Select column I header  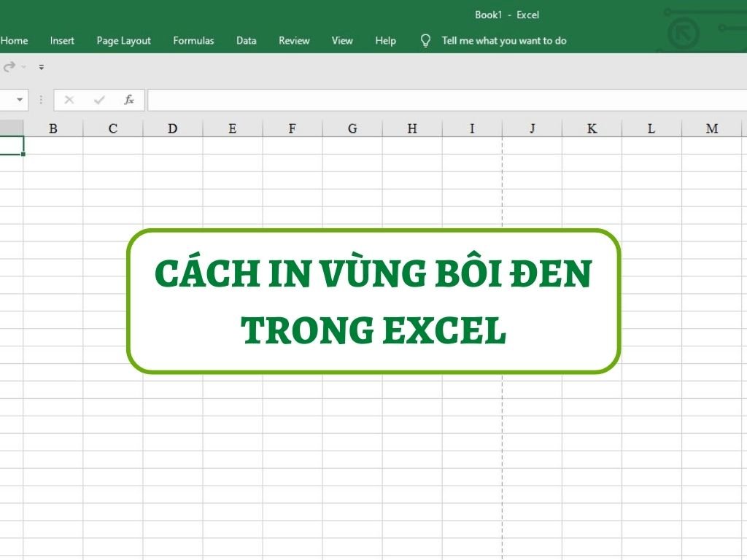tap(472, 128)
